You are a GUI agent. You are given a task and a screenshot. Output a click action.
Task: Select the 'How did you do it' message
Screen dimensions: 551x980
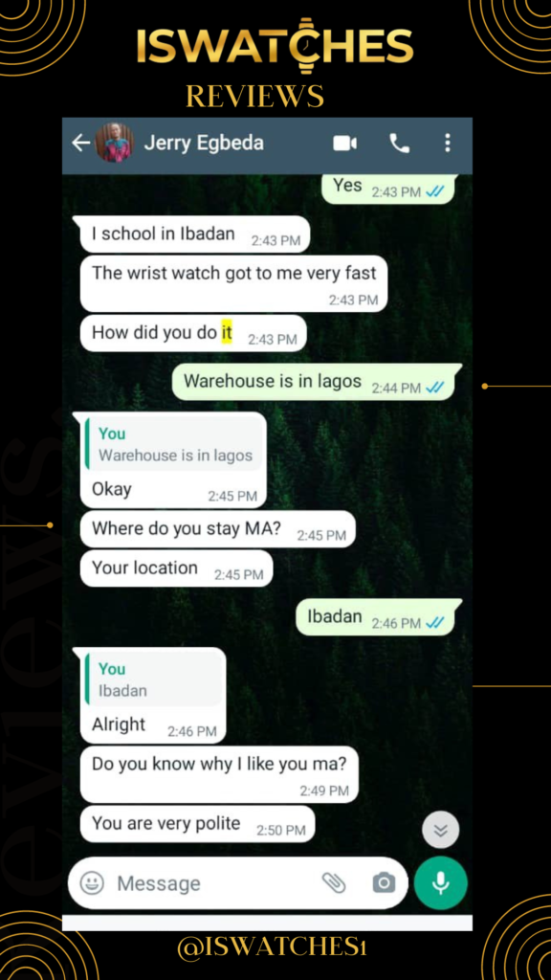pyautogui.click(x=193, y=333)
